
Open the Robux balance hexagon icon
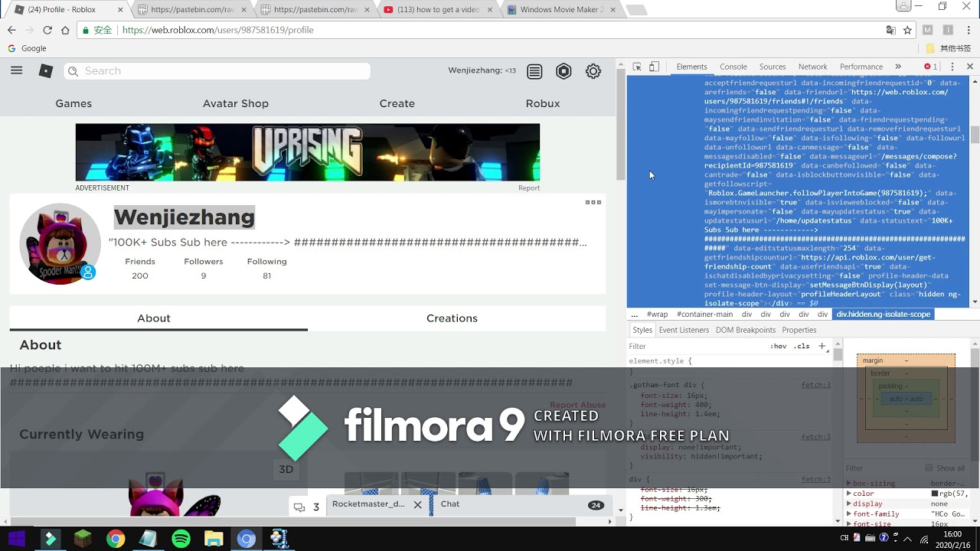[x=563, y=71]
